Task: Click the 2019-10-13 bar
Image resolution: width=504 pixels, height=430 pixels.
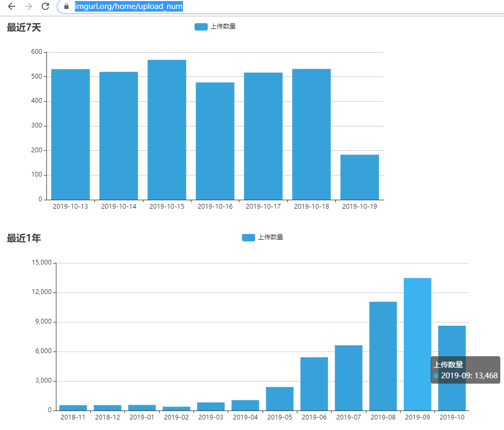Action: 70,134
